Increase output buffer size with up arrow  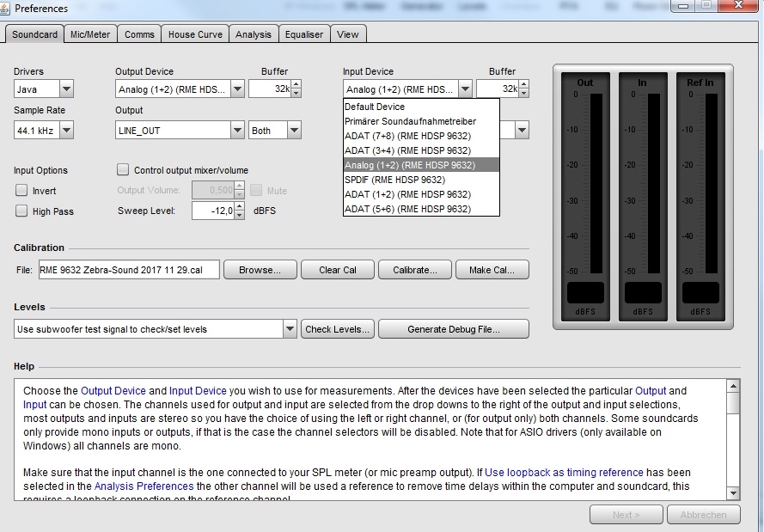pyautogui.click(x=296, y=84)
